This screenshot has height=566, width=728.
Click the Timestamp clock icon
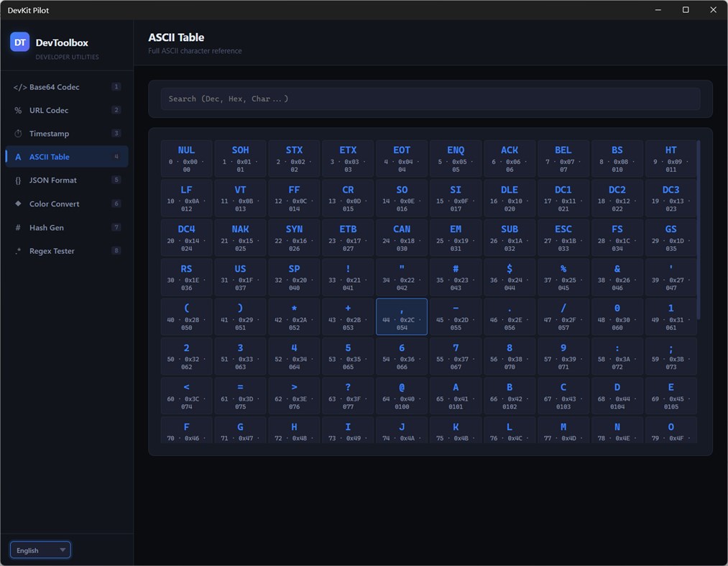(x=18, y=134)
